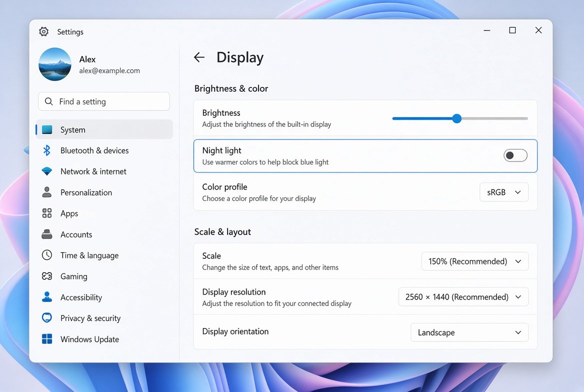The image size is (584, 392).
Task: Click the Network wifi icon
Action: [47, 171]
